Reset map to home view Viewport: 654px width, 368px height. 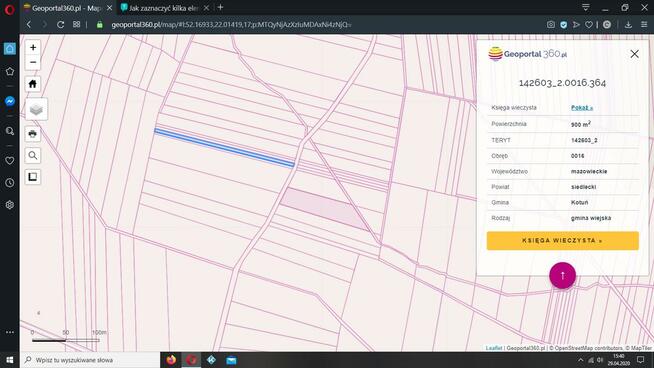click(33, 84)
